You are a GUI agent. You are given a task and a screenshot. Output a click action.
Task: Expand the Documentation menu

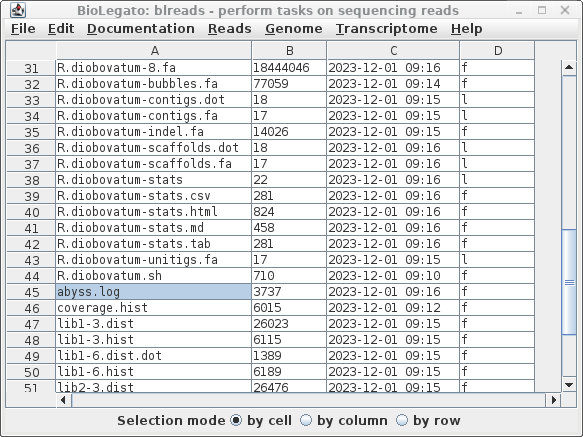(x=141, y=29)
